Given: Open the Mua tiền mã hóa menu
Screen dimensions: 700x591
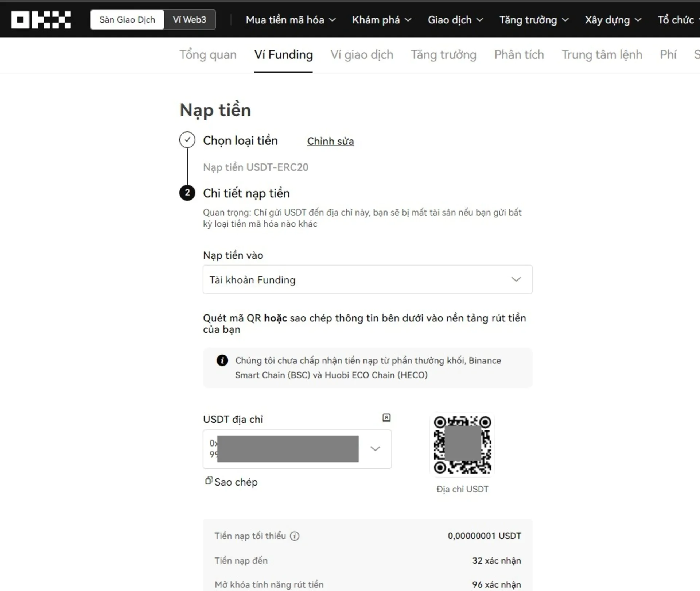Looking at the screenshot, I should (291, 20).
